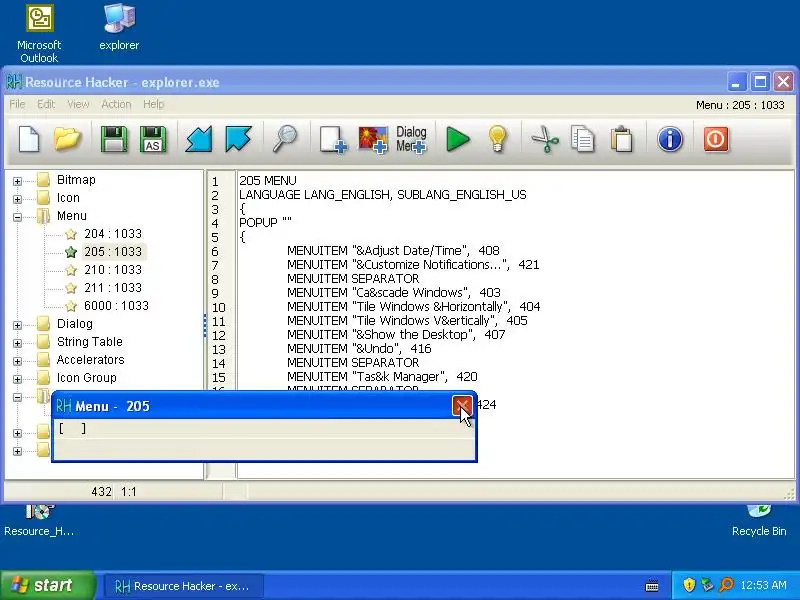The width and height of the screenshot is (800, 600).
Task: Expand the Accelerators tree node
Action: coord(17,361)
